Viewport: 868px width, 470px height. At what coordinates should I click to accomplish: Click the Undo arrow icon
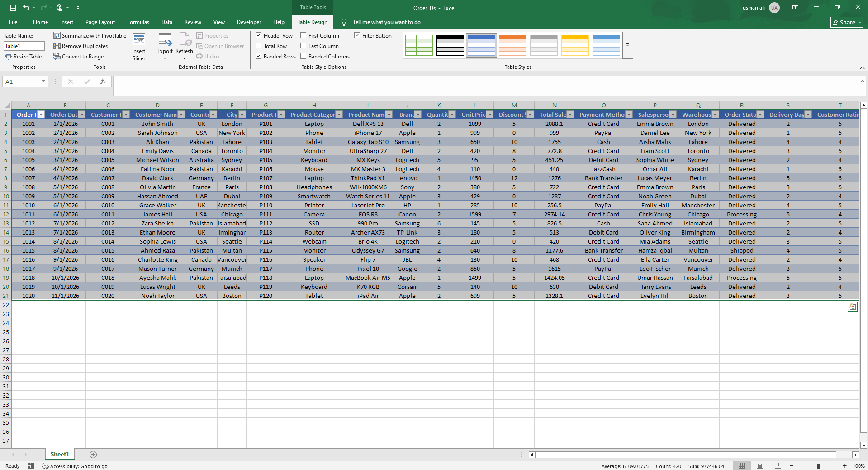[x=26, y=8]
